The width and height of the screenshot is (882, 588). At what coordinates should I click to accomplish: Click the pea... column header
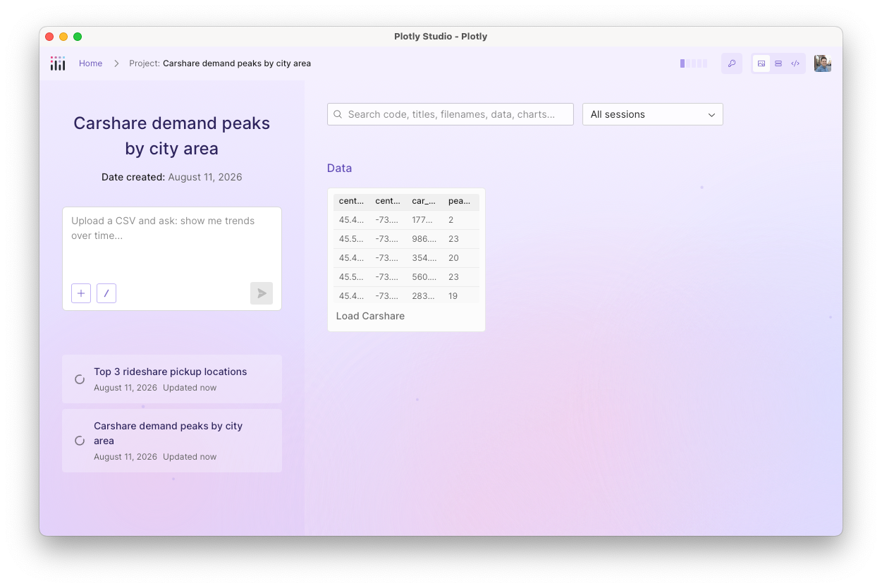[460, 201]
